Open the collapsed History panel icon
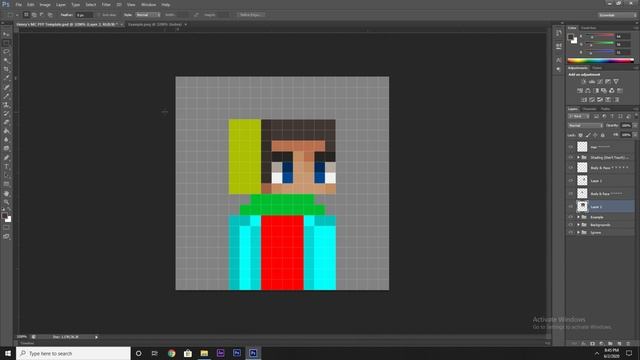This screenshot has width=640, height=360. [x=559, y=33]
